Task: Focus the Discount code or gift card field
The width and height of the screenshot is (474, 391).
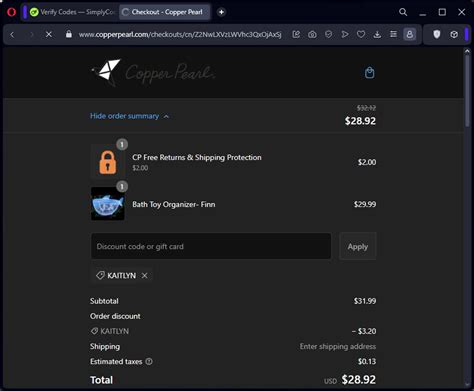Action: tap(211, 246)
